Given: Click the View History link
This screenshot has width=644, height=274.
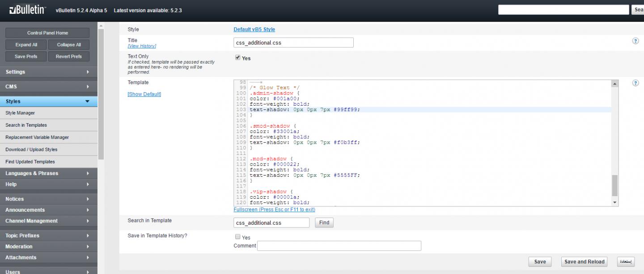Looking at the screenshot, I should [142, 46].
